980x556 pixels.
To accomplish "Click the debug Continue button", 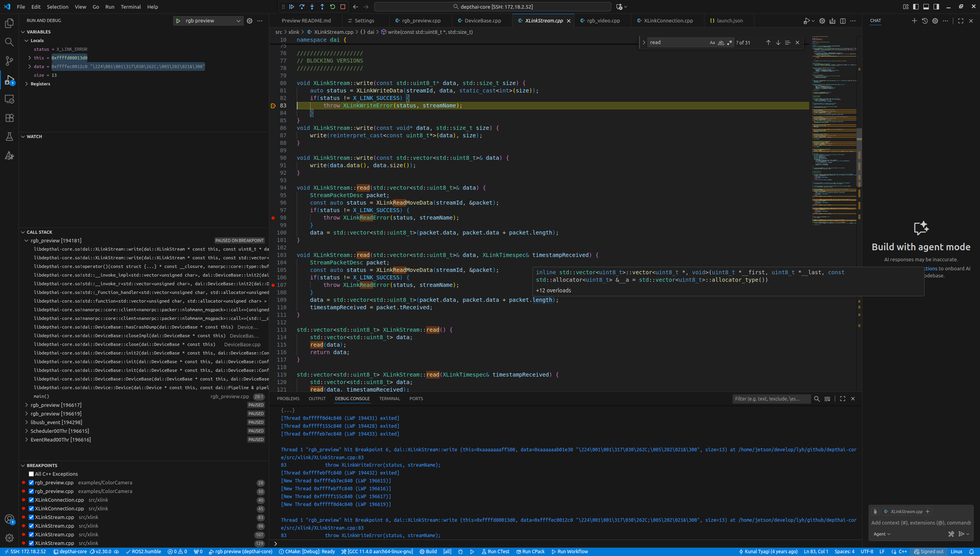I will tap(292, 7).
